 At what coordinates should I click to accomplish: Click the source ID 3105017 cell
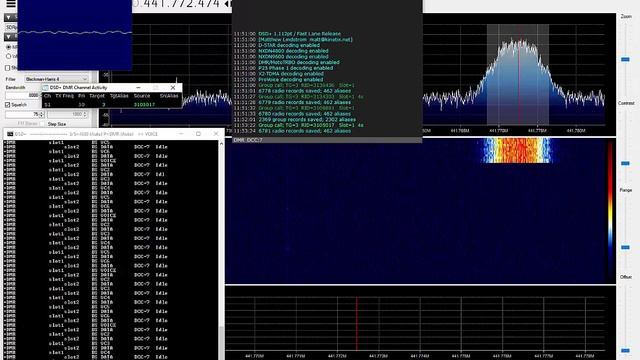(x=144, y=104)
